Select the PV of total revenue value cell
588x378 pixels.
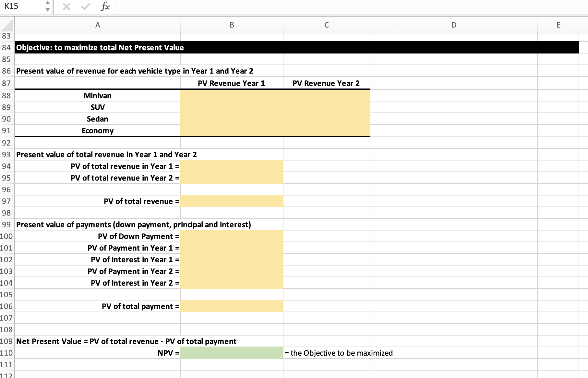tap(232, 201)
